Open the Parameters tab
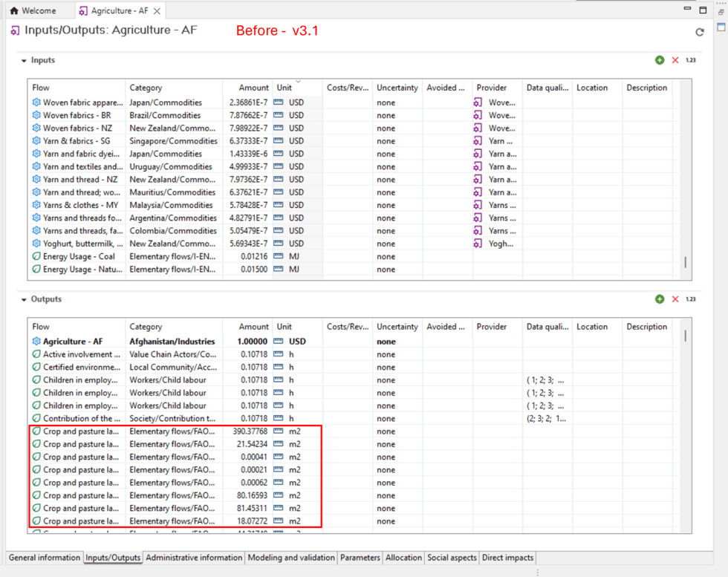The height and width of the screenshot is (577, 728). (x=360, y=558)
